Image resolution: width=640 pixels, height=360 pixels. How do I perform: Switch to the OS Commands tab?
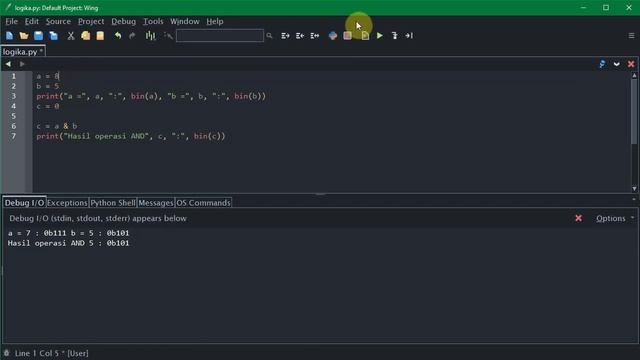(x=203, y=203)
